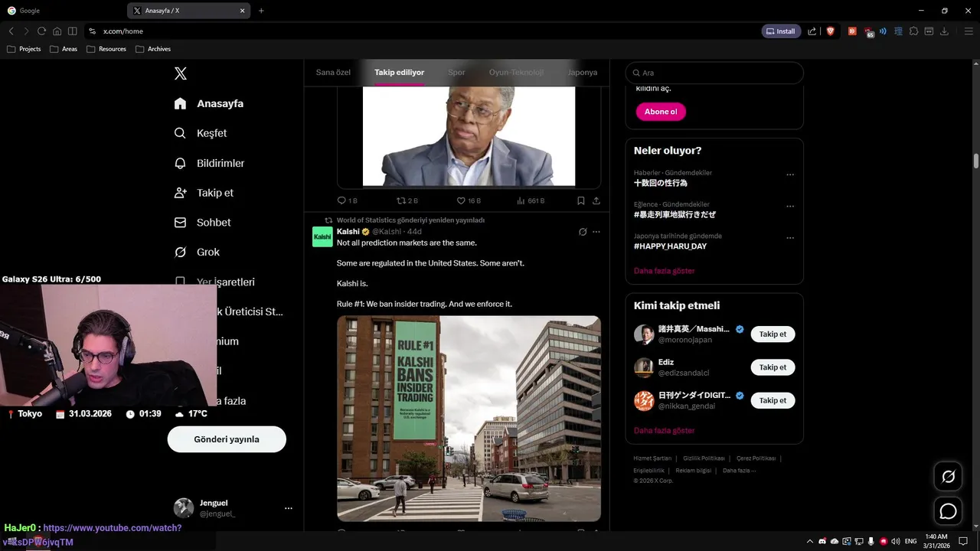
Task: Reload the page
Action: [41, 31]
